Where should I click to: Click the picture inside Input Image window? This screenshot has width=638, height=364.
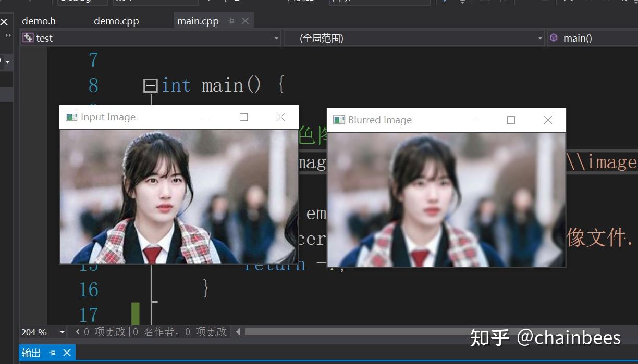(x=179, y=196)
